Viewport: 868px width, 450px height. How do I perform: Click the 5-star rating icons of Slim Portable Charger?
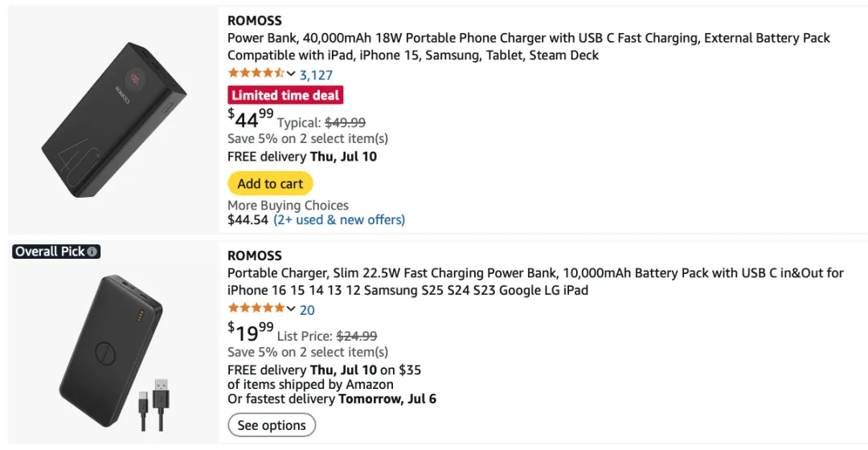256,309
